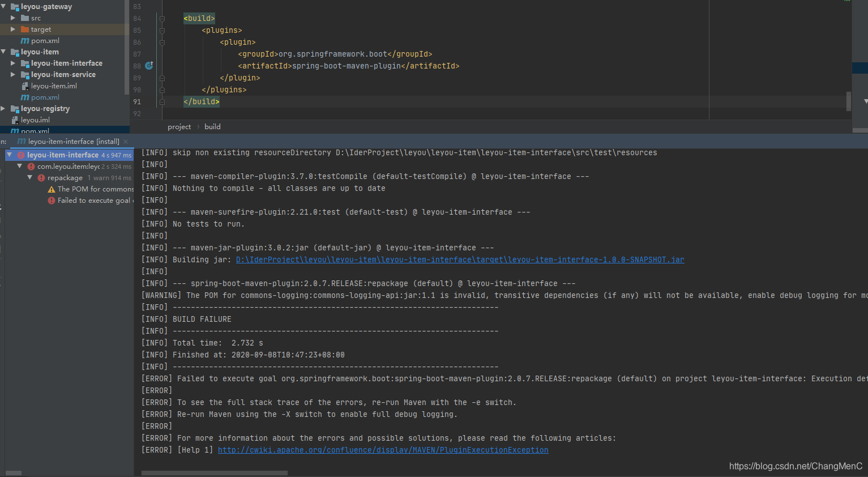
Task: Collapse the com.leyou.item run node
Action: [x=20, y=166]
